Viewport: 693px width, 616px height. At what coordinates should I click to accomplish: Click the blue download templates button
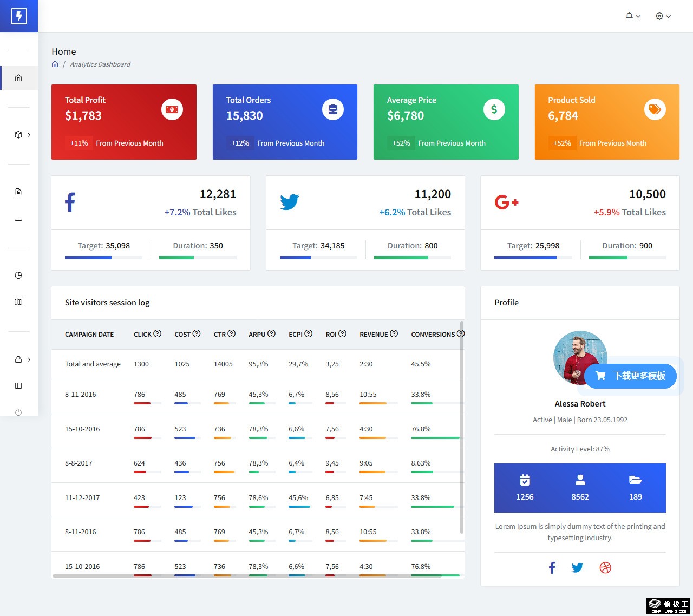tap(631, 376)
